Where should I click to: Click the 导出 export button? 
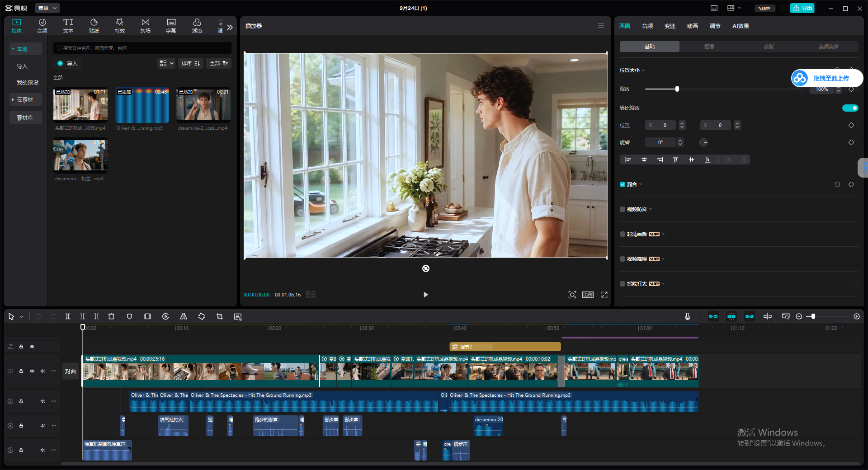[802, 8]
